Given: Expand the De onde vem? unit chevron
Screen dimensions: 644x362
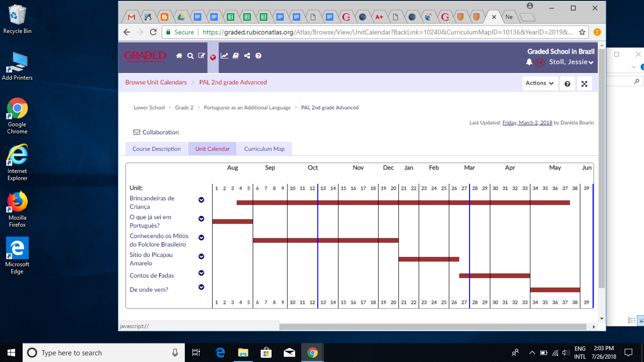Looking at the screenshot, I should [x=201, y=287].
